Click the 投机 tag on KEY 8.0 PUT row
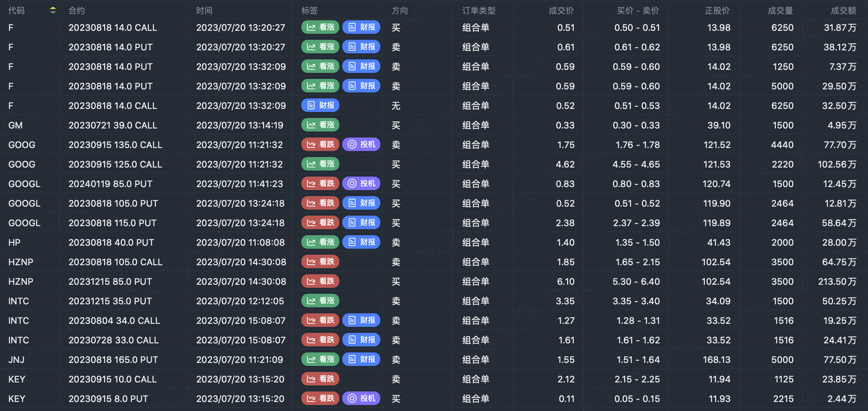The width and height of the screenshot is (868, 411). pyautogui.click(x=361, y=399)
